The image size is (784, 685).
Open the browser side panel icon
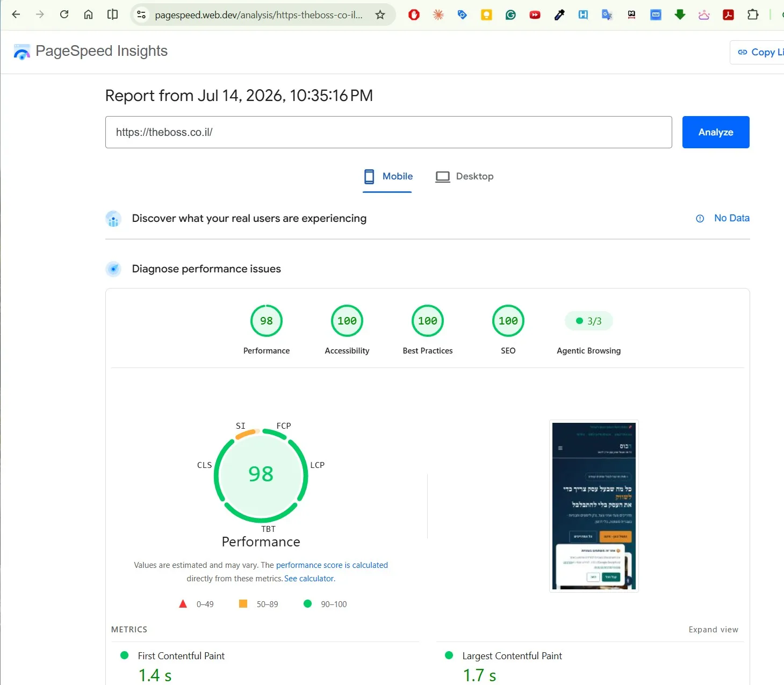coord(112,15)
